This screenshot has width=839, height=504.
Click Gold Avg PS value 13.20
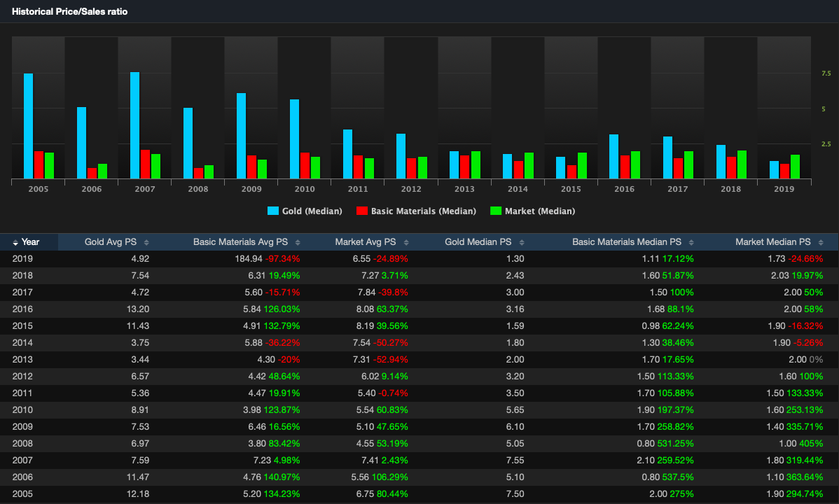(138, 309)
